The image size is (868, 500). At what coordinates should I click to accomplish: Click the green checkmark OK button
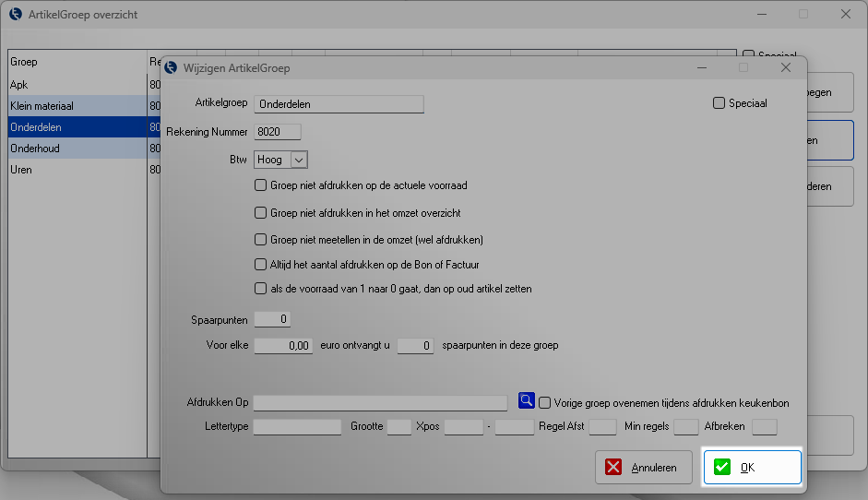pos(752,468)
